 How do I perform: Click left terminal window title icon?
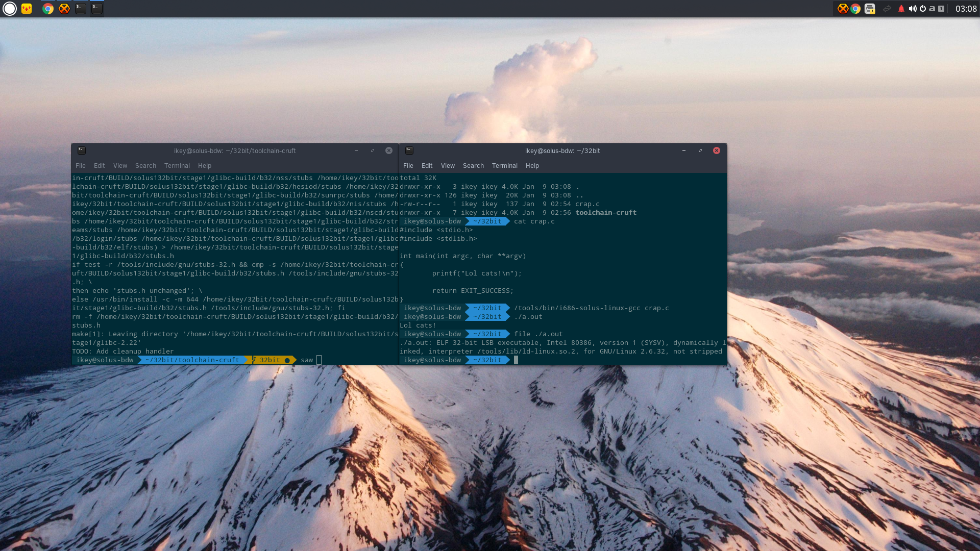coord(82,151)
